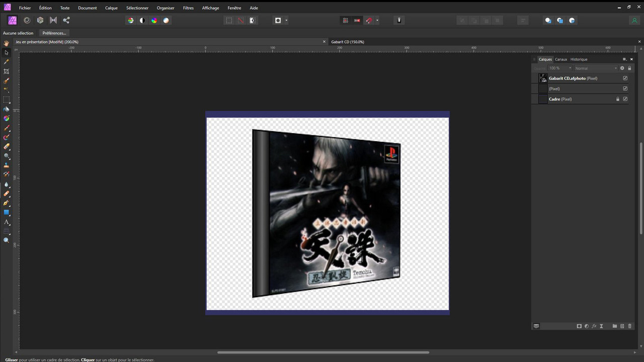
Task: Toggle visibility of Cadre layer
Action: point(625,99)
